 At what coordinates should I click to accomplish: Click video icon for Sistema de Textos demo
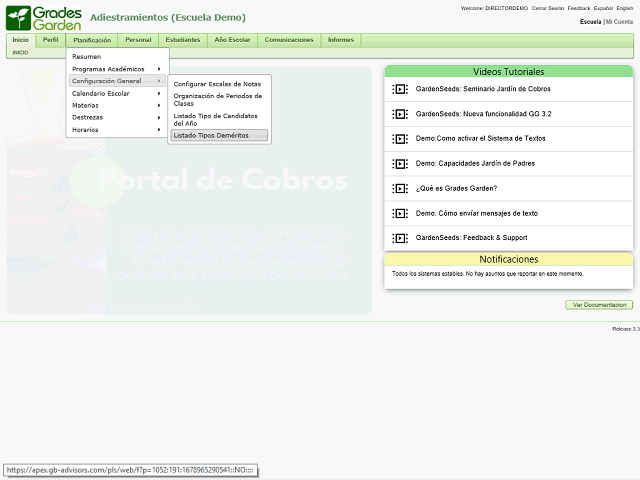(400, 139)
